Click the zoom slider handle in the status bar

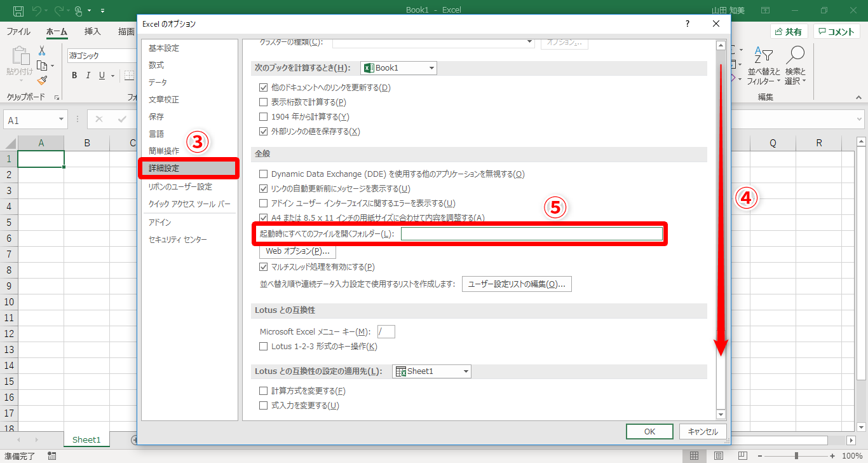[796, 456]
